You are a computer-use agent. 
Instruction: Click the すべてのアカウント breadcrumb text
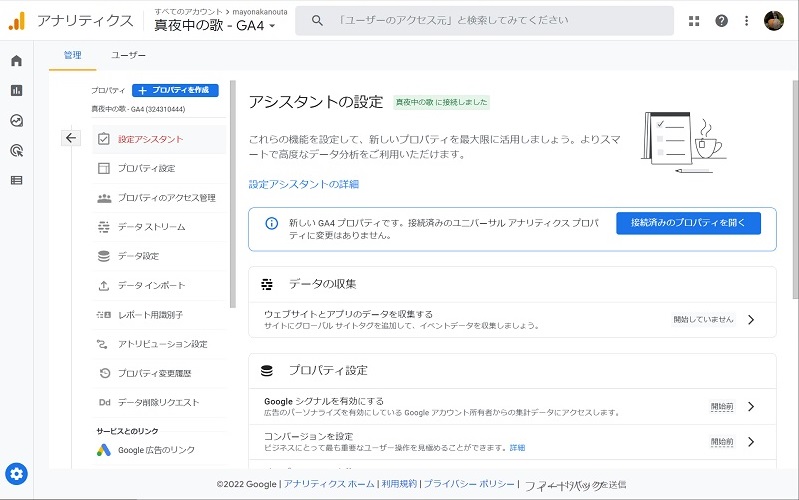[x=189, y=12]
